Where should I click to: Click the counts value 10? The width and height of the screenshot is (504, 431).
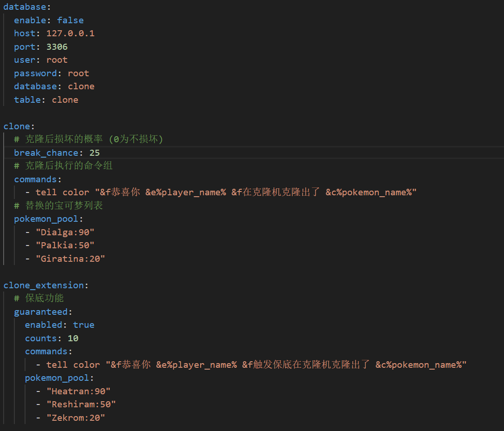73,338
